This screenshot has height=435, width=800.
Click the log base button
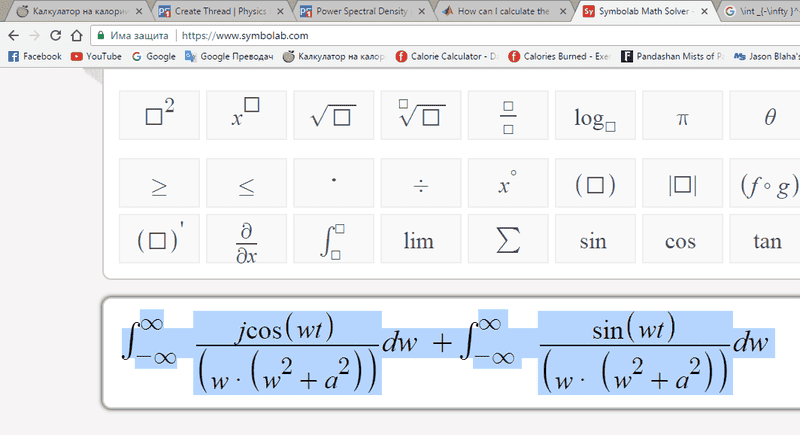[595, 116]
